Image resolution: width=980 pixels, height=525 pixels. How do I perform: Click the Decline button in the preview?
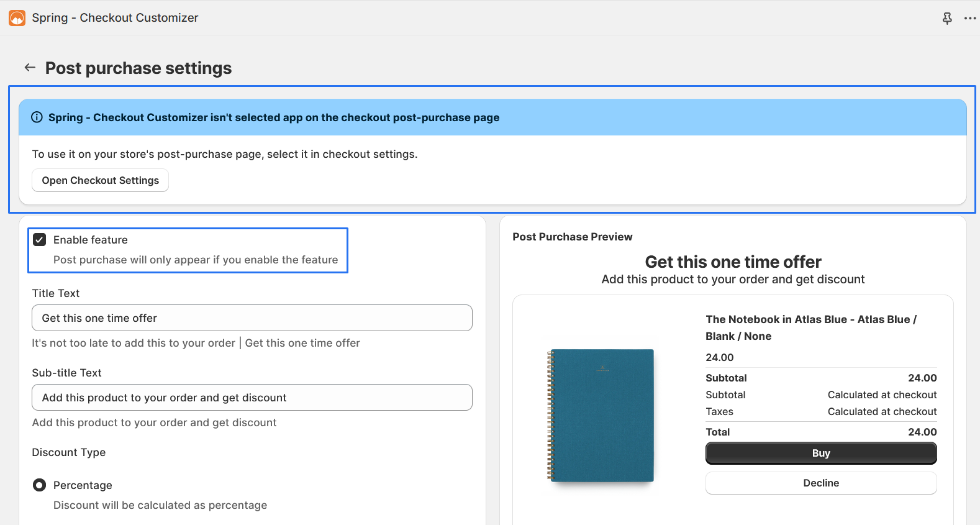(821, 483)
